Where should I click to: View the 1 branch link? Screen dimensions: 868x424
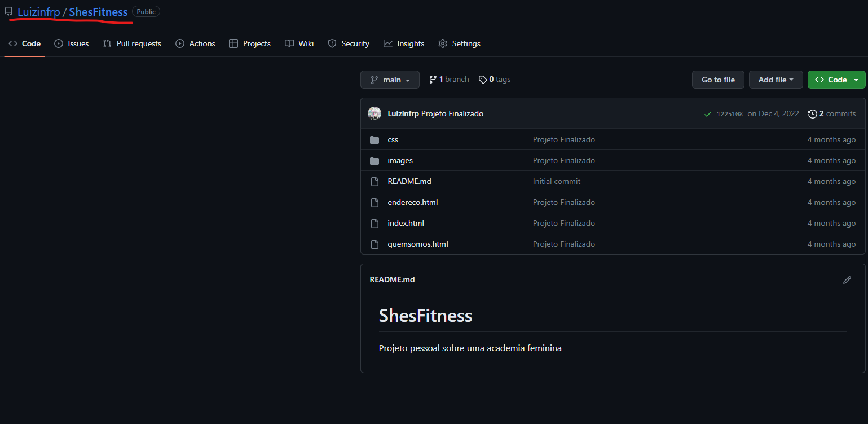pyautogui.click(x=449, y=80)
